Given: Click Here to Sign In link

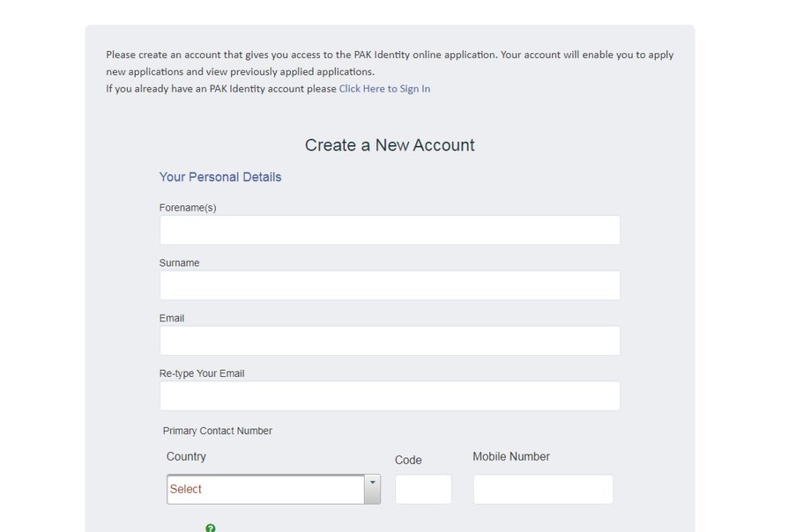Looking at the screenshot, I should point(383,89).
